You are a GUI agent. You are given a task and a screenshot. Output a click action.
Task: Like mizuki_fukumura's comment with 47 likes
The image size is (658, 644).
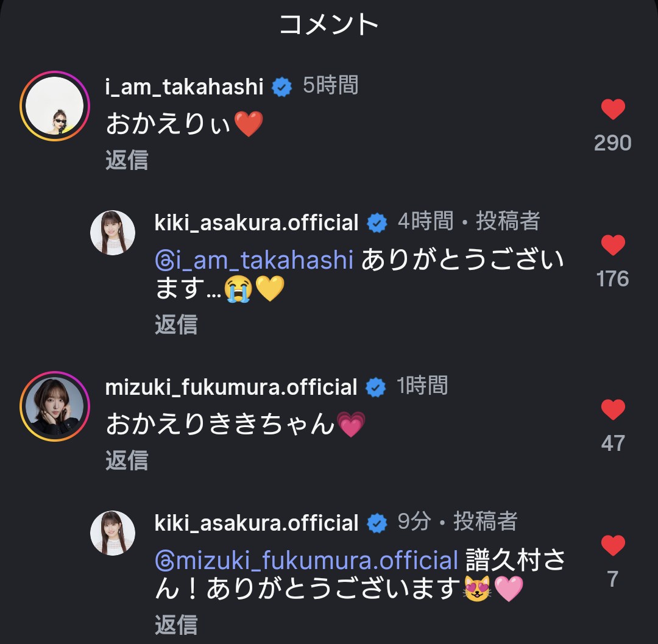click(613, 409)
